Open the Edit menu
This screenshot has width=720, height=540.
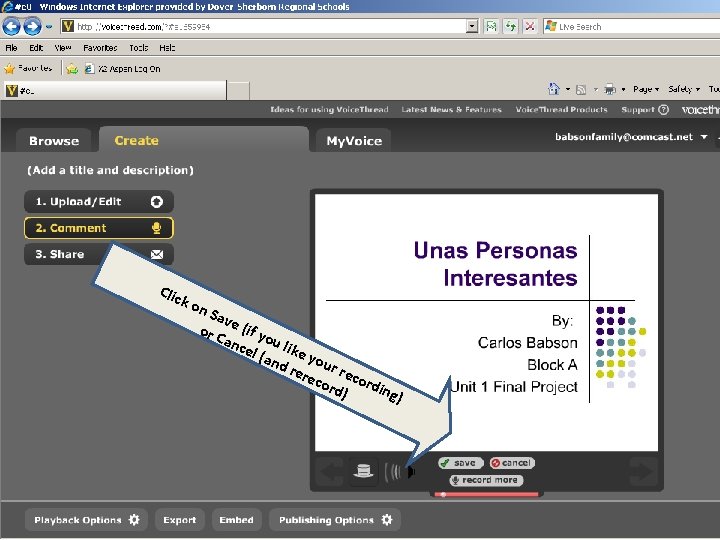tap(36, 48)
